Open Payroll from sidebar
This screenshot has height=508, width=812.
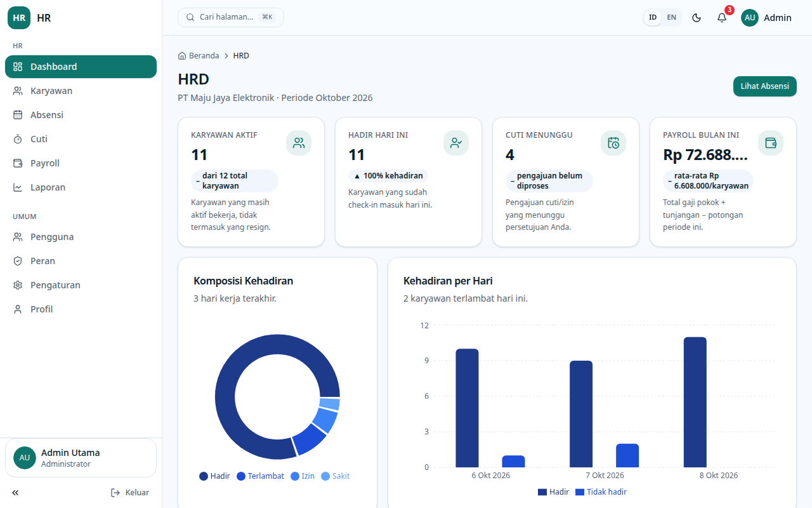pos(81,163)
